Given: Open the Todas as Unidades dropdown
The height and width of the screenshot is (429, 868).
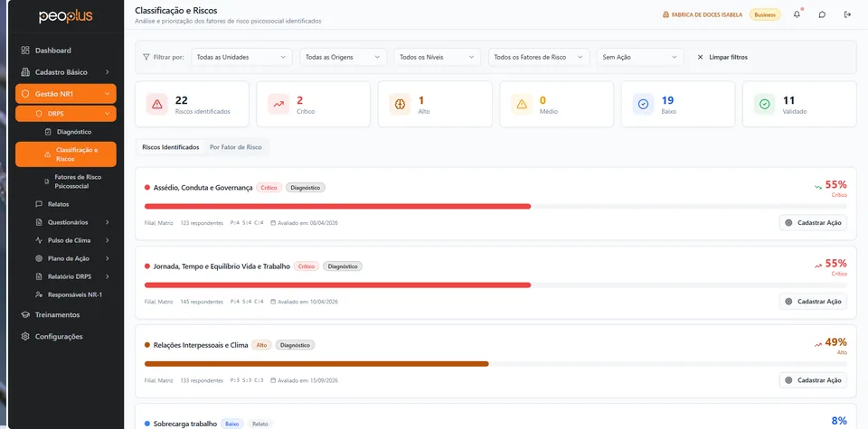Looking at the screenshot, I should (241, 57).
